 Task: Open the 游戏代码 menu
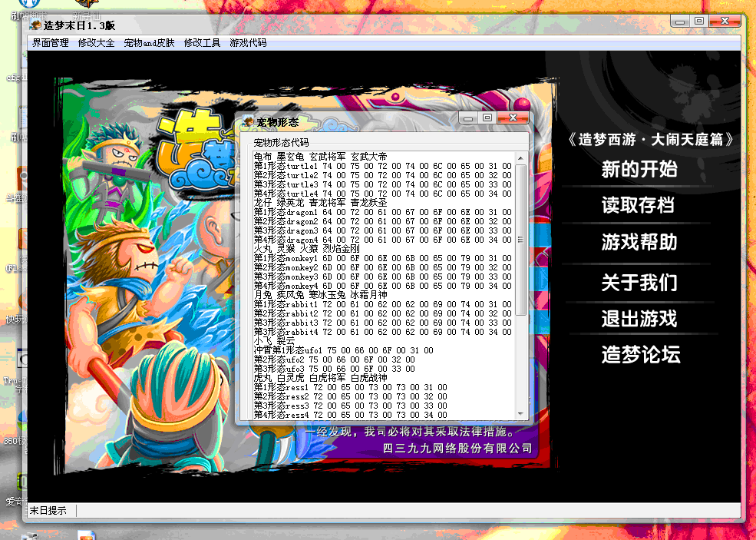pos(248,43)
